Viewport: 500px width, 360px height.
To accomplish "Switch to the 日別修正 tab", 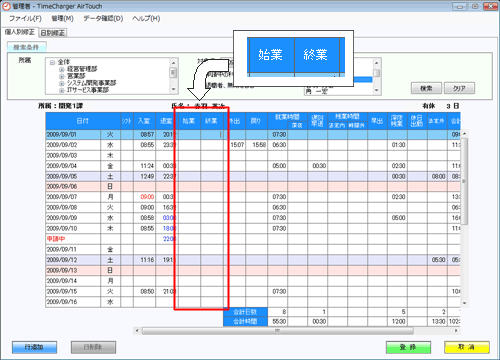I will click(53, 33).
